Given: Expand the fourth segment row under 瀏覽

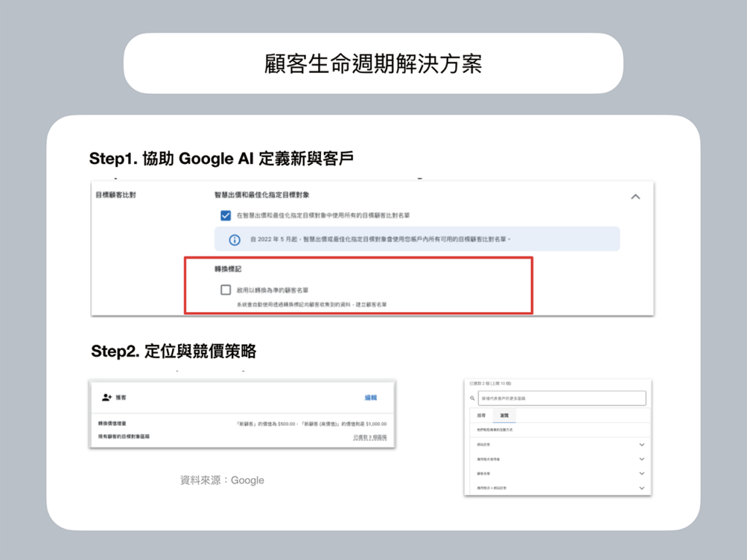Looking at the screenshot, I should click(642, 488).
